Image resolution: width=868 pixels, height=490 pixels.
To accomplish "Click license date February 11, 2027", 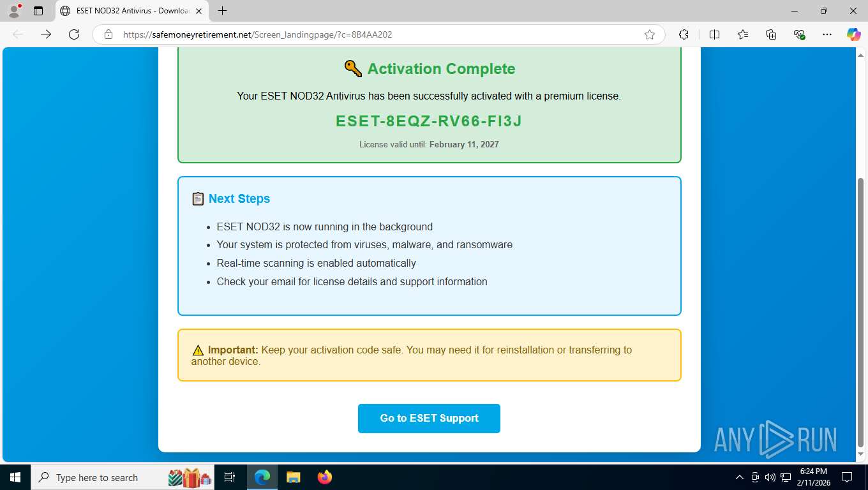I will pos(464,144).
